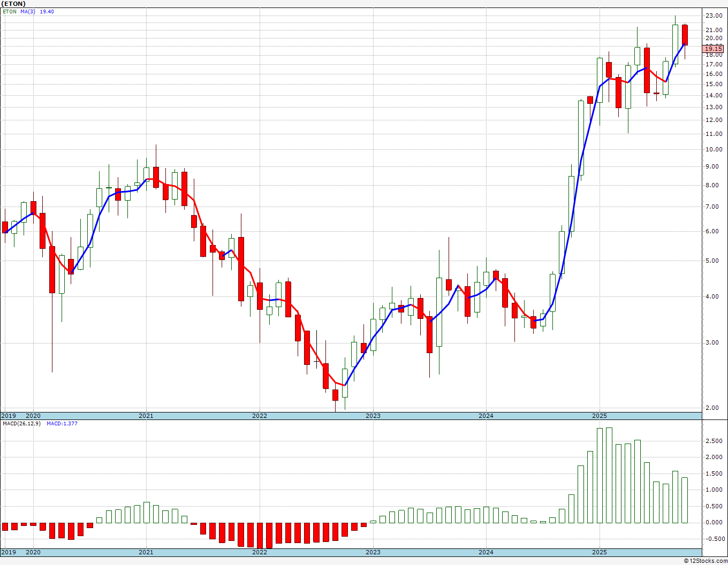Click the highlighted 19.15 current price tag
Image resolution: width=728 pixels, height=565 pixels.
[714, 49]
